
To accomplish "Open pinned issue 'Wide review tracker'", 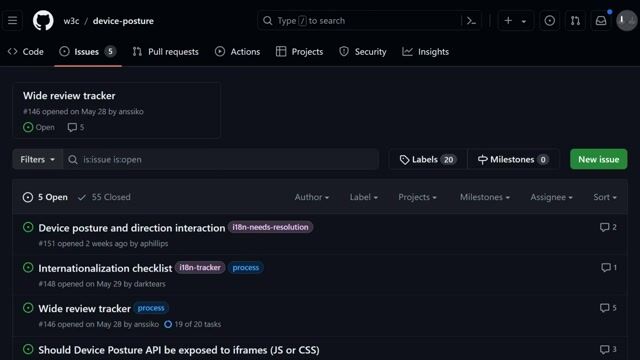I will coord(69,96).
